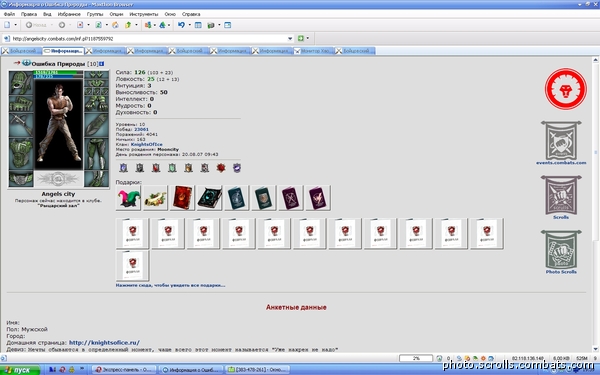600x375 pixels.
Task: Open the Photo Scrolls banner icon
Action: [561, 249]
